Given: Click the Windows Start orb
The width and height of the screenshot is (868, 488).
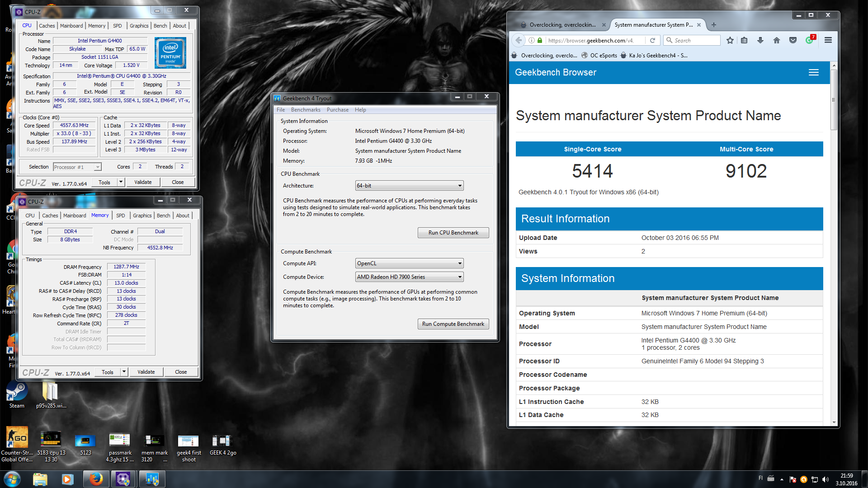Looking at the screenshot, I should coord(12,479).
